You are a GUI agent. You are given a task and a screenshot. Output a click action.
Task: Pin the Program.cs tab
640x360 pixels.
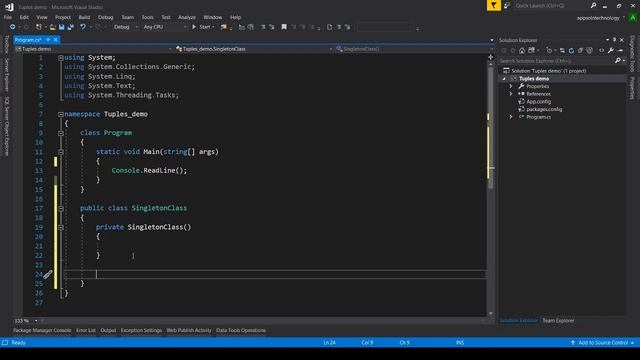click(48, 40)
